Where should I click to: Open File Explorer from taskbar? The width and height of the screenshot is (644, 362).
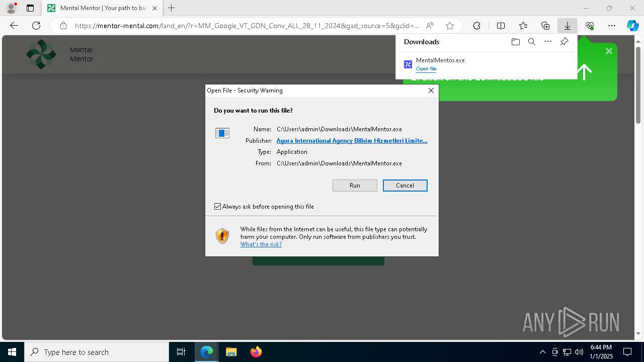point(231,352)
